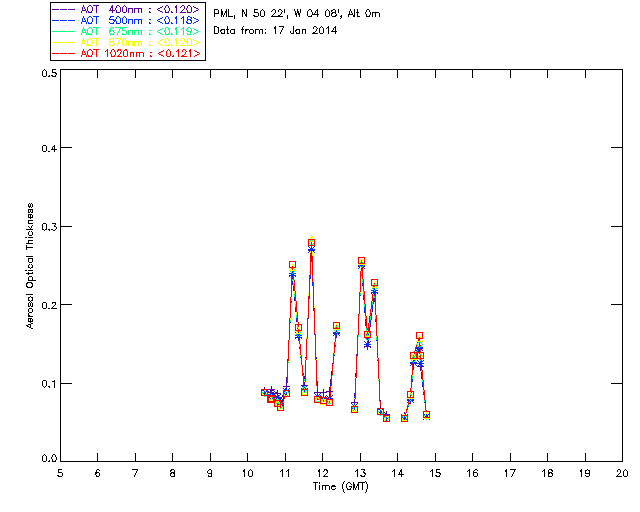The height and width of the screenshot is (512, 640).
Task: Click the AOT 1020nm legend entry
Action: coord(126,53)
